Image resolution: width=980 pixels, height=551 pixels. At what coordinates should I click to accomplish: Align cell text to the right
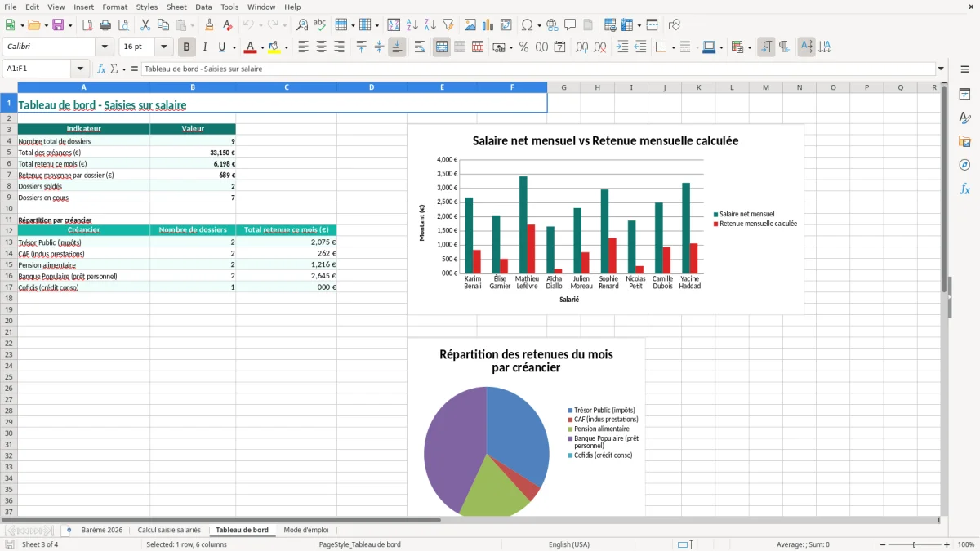[339, 47]
